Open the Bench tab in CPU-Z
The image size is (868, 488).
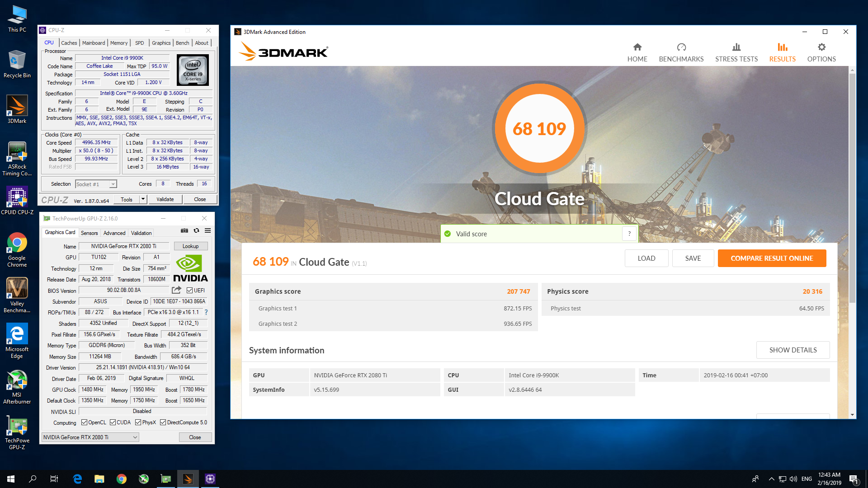(x=183, y=43)
